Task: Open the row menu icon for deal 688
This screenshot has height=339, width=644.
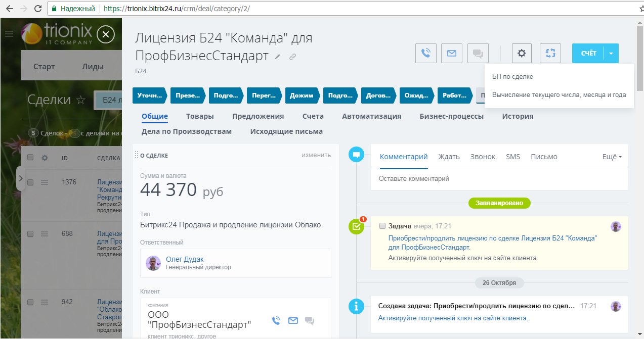Action: click(x=45, y=234)
